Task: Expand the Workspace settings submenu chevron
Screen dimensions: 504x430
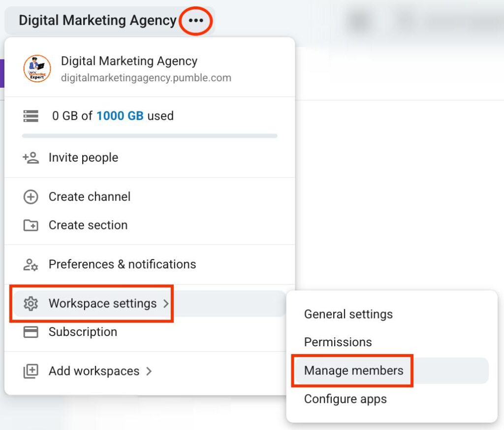Action: (166, 303)
